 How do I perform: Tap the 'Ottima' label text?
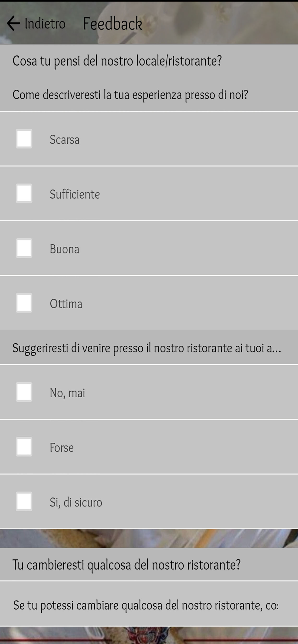tap(66, 304)
